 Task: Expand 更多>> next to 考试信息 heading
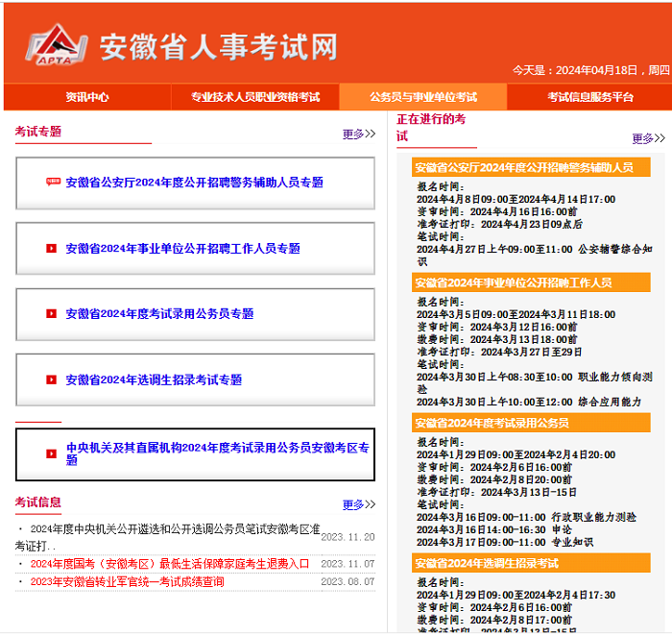point(358,504)
